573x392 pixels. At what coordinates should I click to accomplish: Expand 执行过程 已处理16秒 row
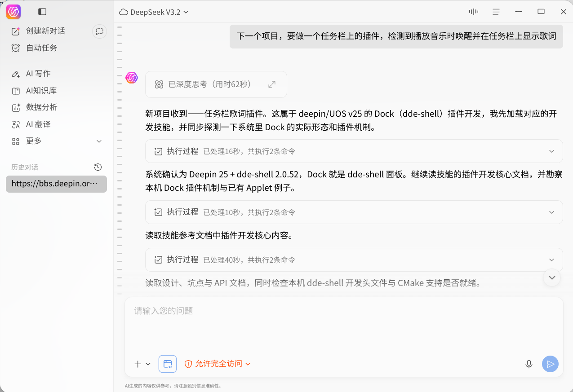tap(354, 151)
